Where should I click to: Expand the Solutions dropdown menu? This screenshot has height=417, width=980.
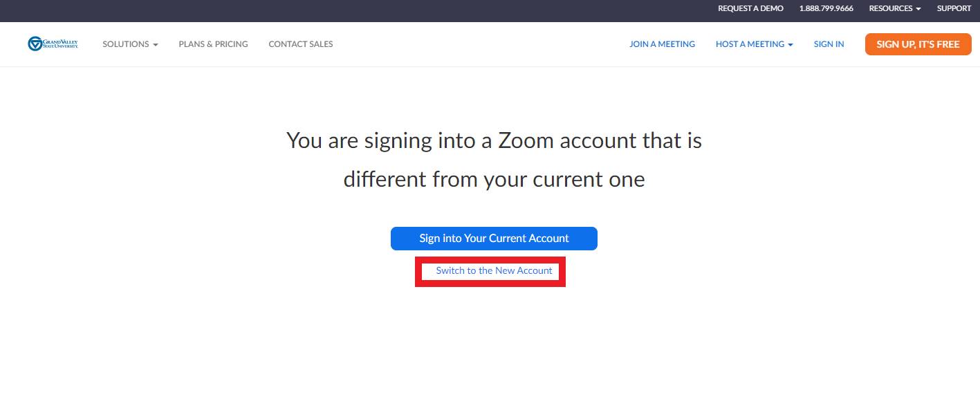(130, 44)
